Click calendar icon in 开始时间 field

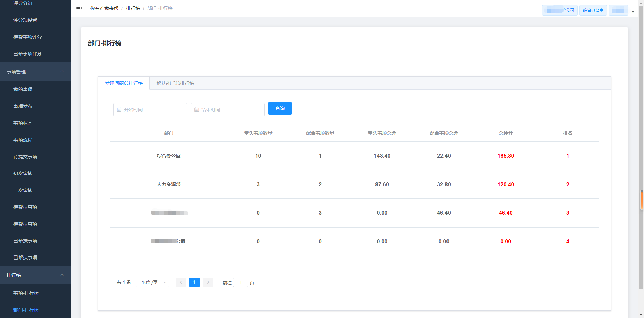pyautogui.click(x=119, y=110)
